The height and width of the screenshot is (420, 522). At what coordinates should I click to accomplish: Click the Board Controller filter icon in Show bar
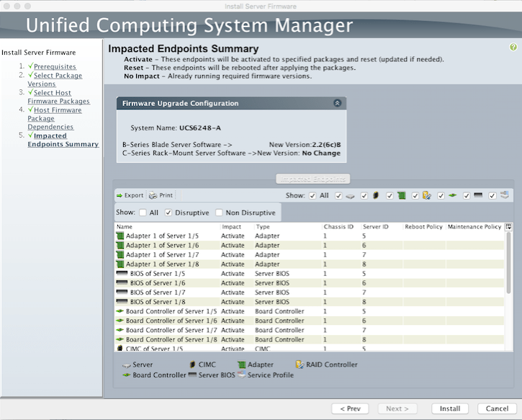click(453, 195)
